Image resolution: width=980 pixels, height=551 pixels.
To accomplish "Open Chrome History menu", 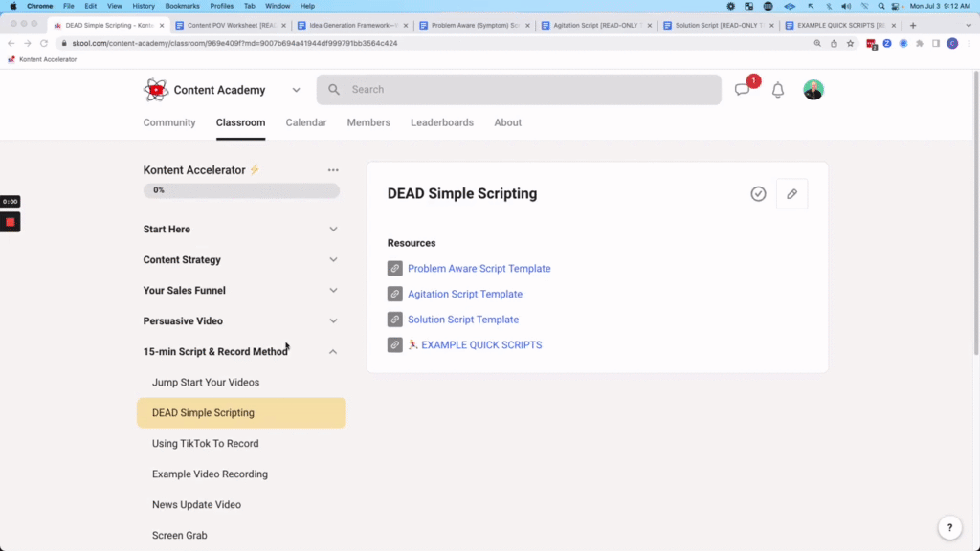I will (x=144, y=6).
